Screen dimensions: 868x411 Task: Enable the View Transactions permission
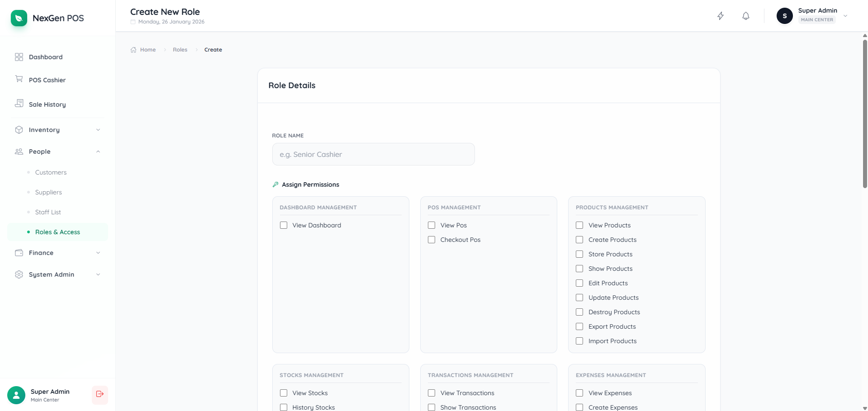[431, 393]
